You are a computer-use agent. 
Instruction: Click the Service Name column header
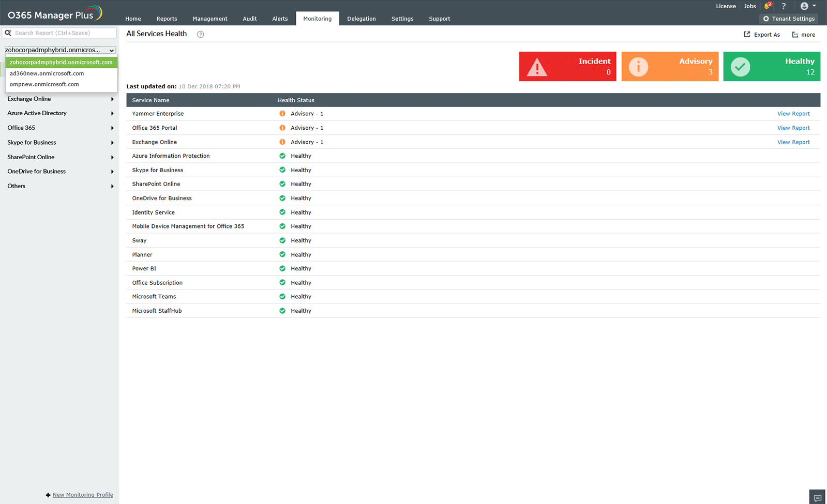tap(151, 100)
